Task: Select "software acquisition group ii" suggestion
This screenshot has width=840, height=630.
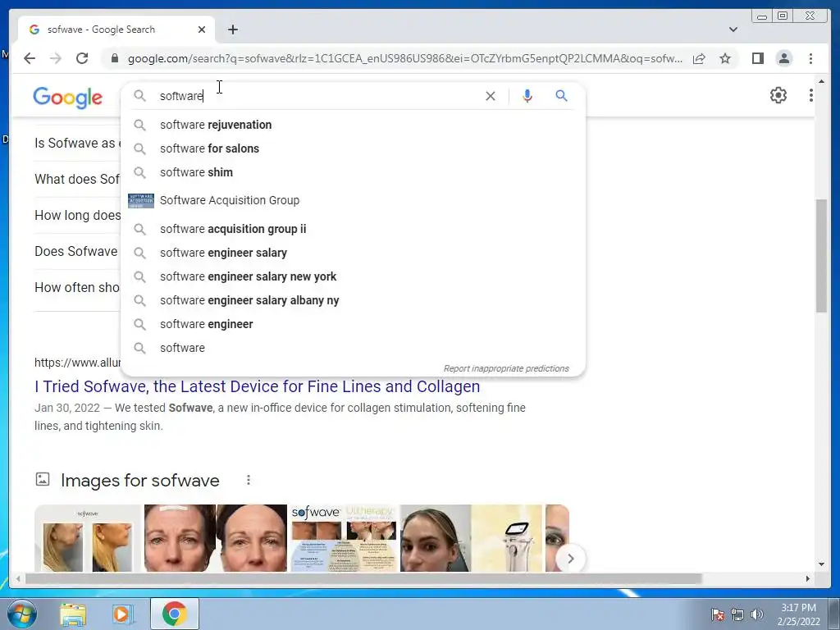Action: click(353, 229)
